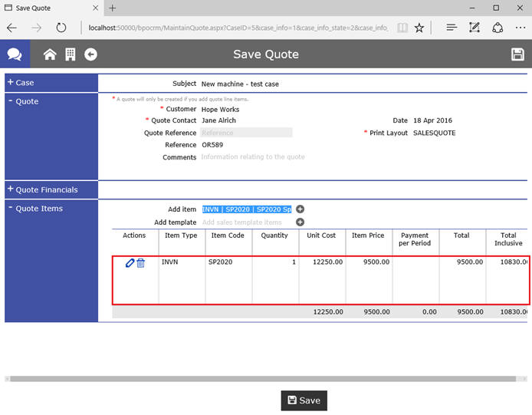The height and width of the screenshot is (415, 532).
Task: Click the Comments text field
Action: tap(253, 157)
